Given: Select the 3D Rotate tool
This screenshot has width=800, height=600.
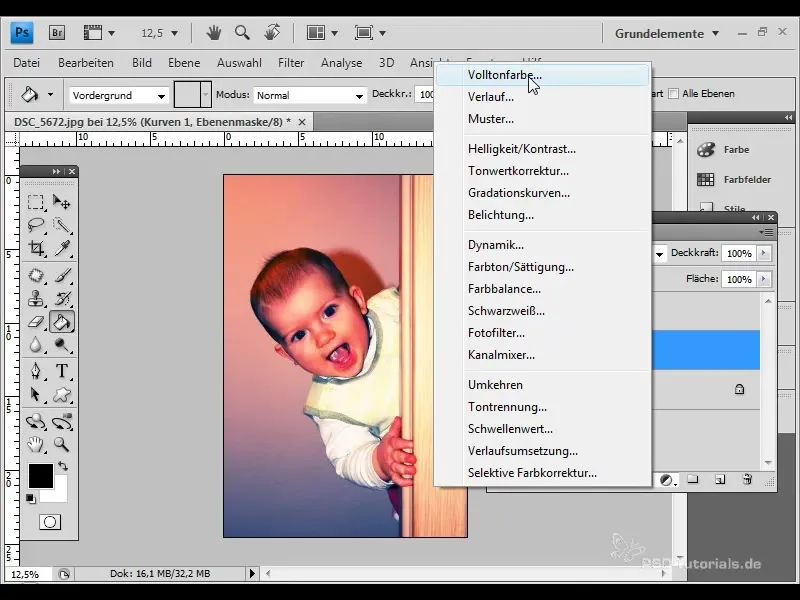Looking at the screenshot, I should pyautogui.click(x=35, y=421).
